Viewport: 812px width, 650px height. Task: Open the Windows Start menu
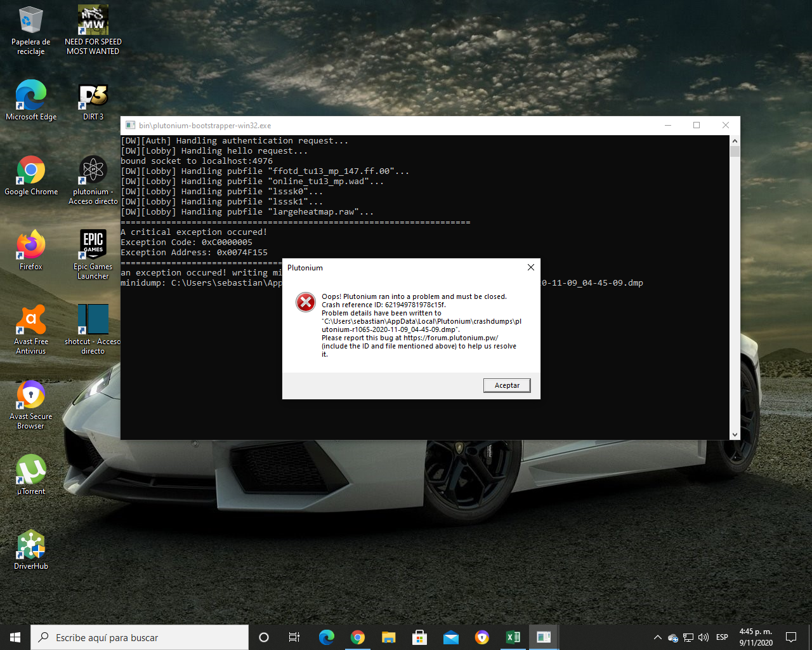pos(15,637)
